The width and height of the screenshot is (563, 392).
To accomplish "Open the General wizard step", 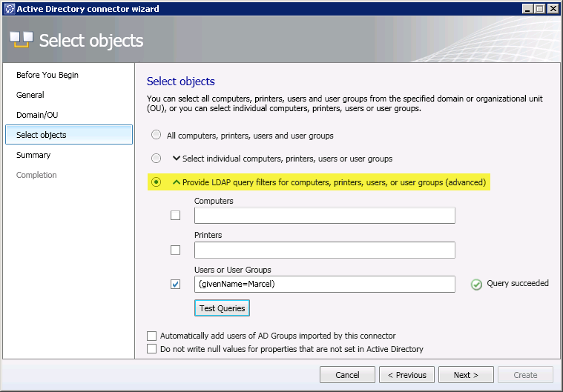I will pos(30,95).
